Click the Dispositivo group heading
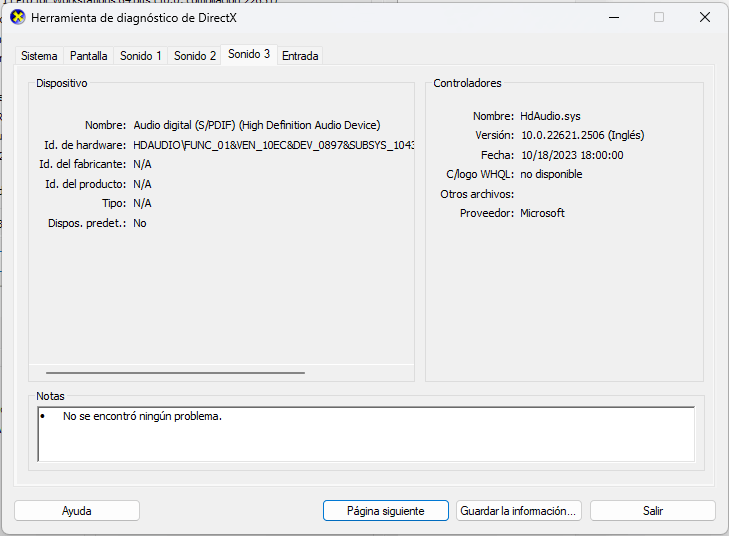This screenshot has width=729, height=536. pyautogui.click(x=62, y=83)
